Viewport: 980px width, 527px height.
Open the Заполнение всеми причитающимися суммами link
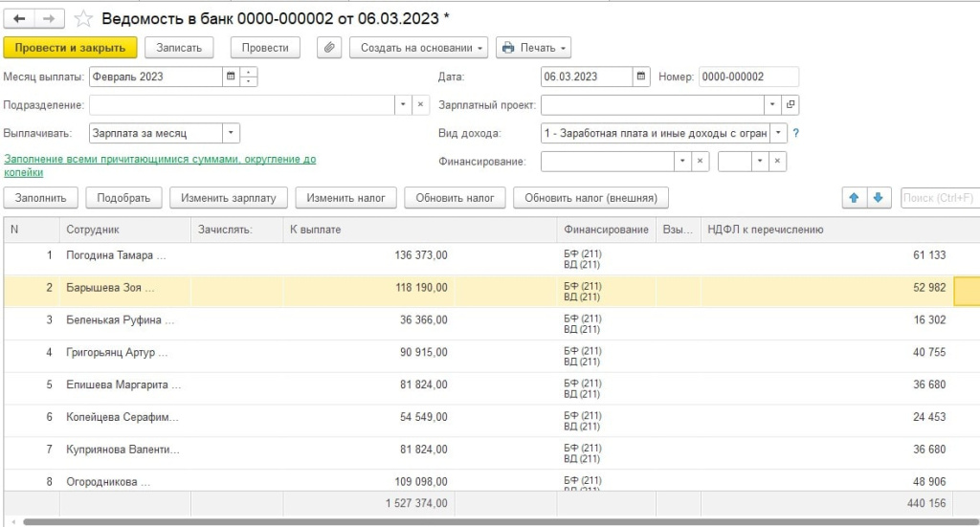point(160,165)
